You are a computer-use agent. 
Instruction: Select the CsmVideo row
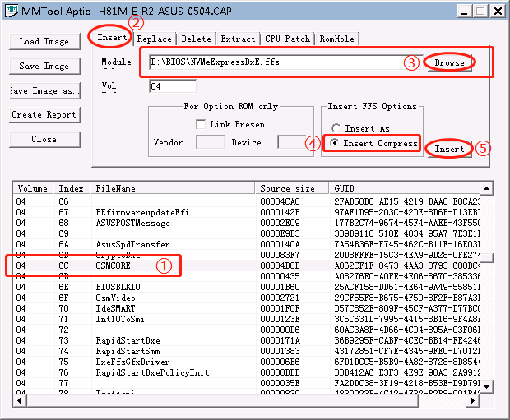247,298
